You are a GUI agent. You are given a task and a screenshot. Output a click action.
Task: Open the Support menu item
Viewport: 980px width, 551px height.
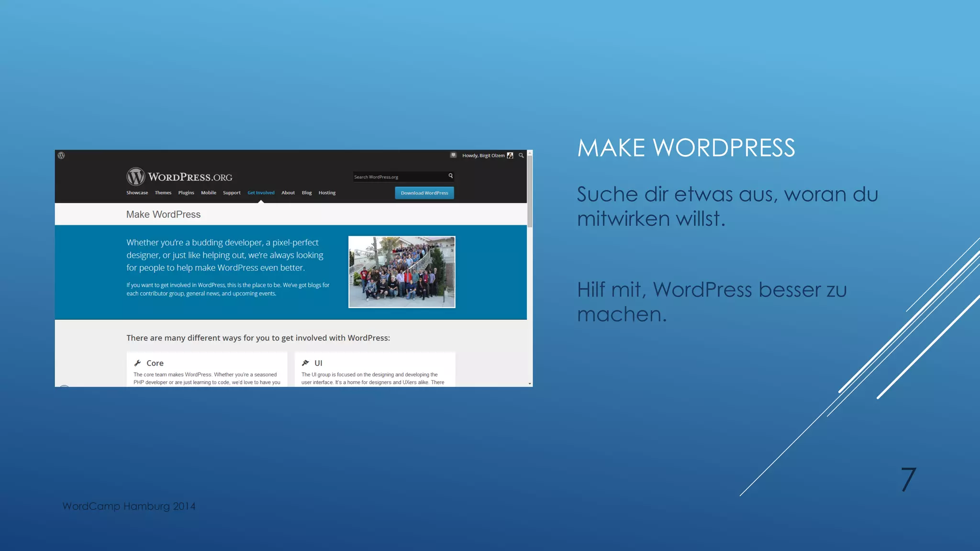232,193
